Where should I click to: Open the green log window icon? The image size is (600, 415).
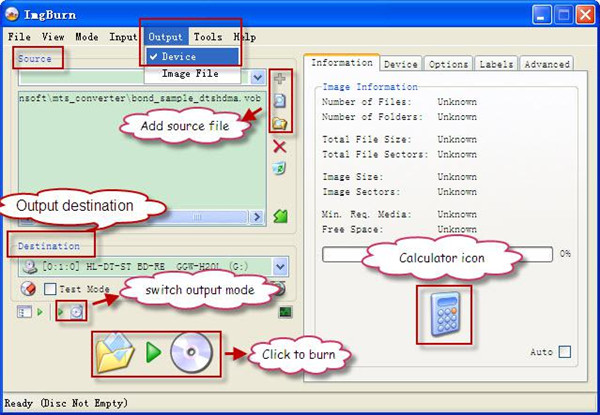[x=285, y=312]
